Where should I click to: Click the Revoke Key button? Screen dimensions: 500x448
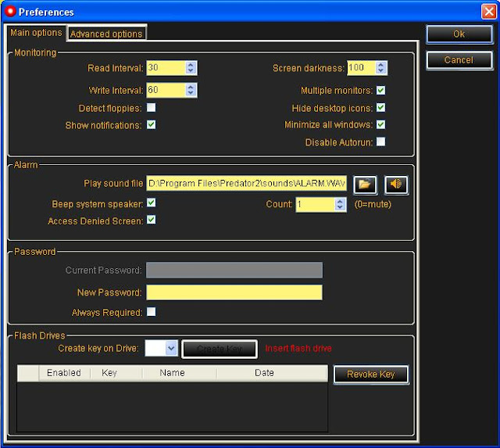pos(371,374)
